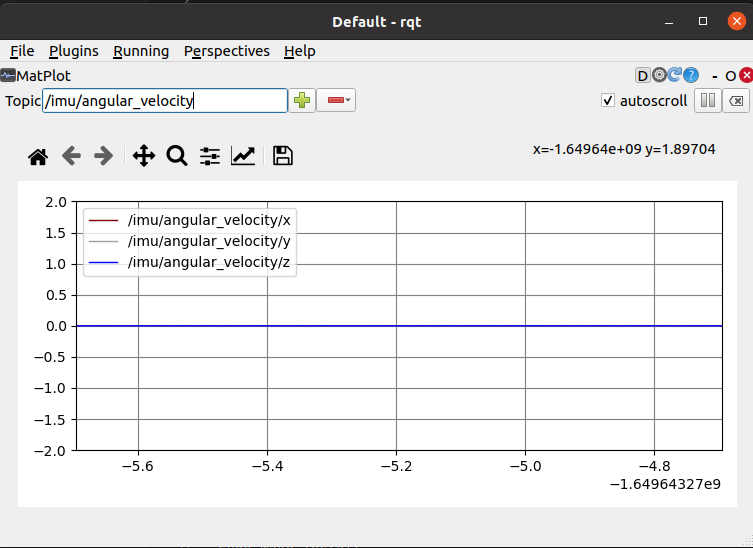The image size is (753, 548).
Task: Open Edit axis and curve parameters icon
Action: pyautogui.click(x=243, y=156)
